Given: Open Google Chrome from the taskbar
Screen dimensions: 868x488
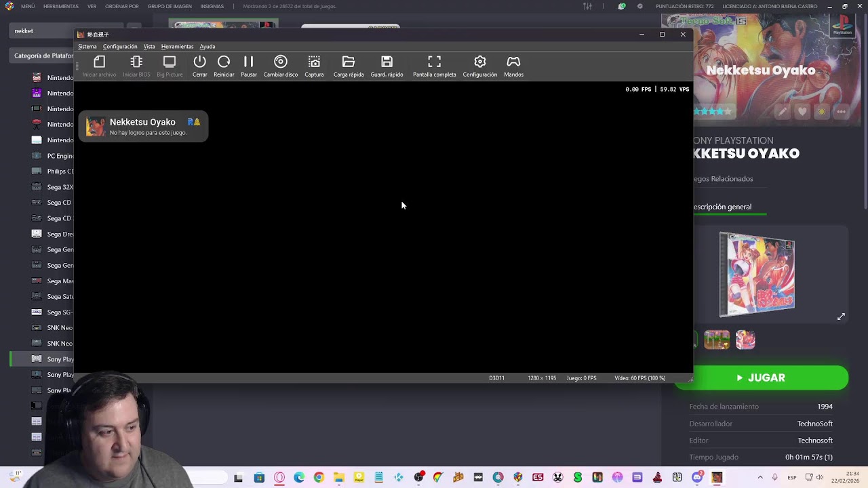Looking at the screenshot, I should point(319,477).
